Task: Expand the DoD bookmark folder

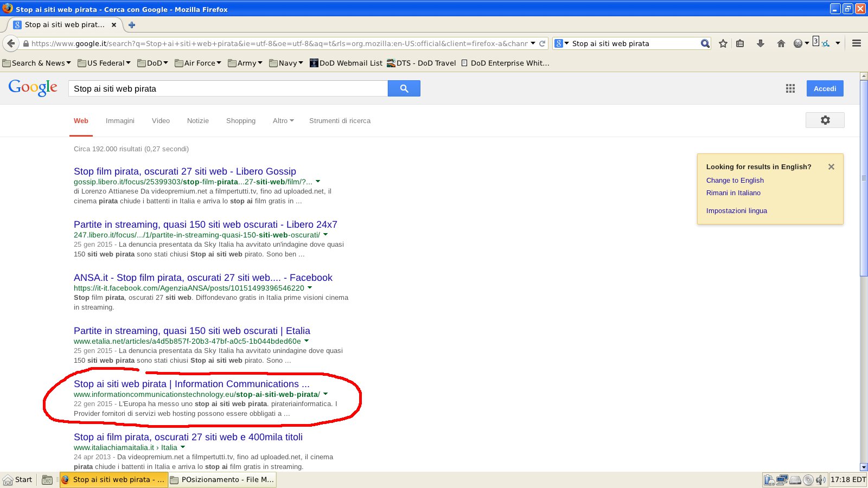Action: click(153, 63)
